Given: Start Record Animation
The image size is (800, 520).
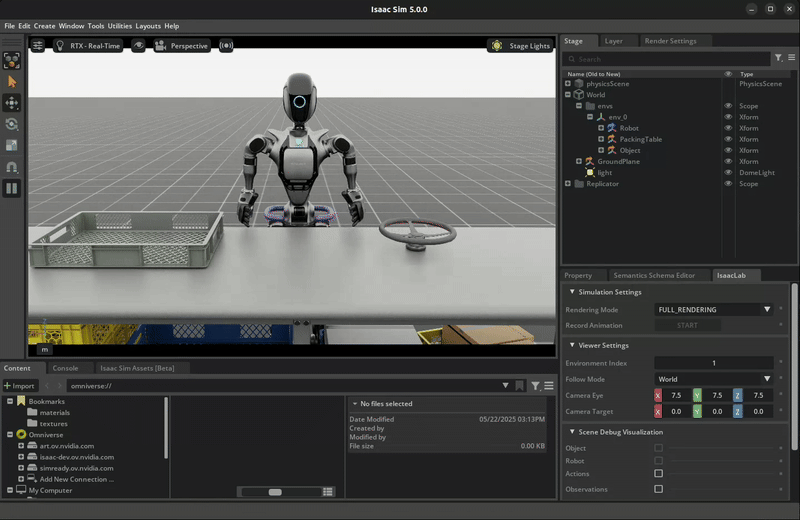Looking at the screenshot, I should pos(687,325).
